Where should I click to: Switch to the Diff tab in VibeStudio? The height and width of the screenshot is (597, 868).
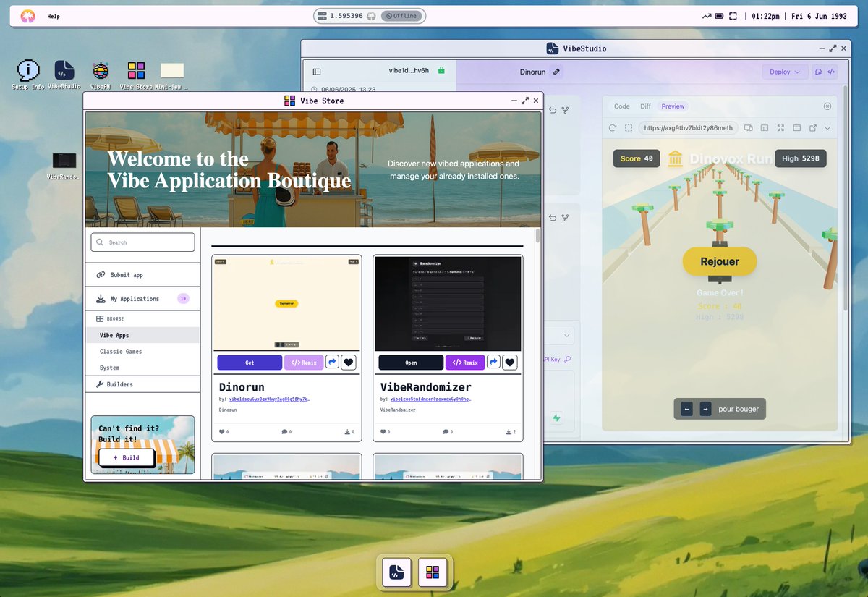pos(645,106)
